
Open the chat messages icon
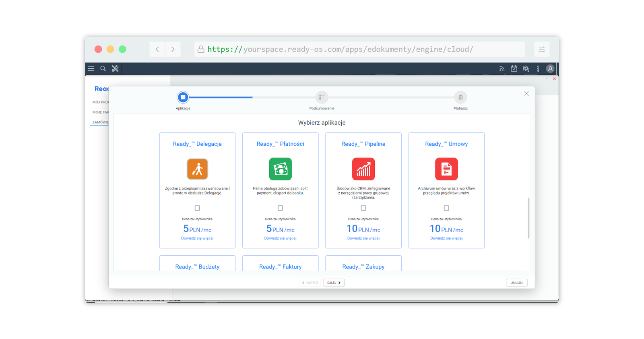pos(526,69)
